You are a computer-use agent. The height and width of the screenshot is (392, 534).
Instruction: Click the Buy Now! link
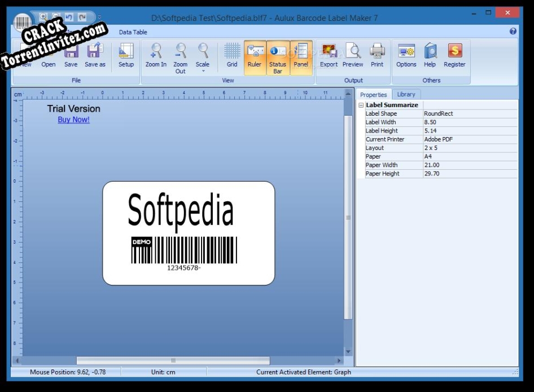pos(73,120)
